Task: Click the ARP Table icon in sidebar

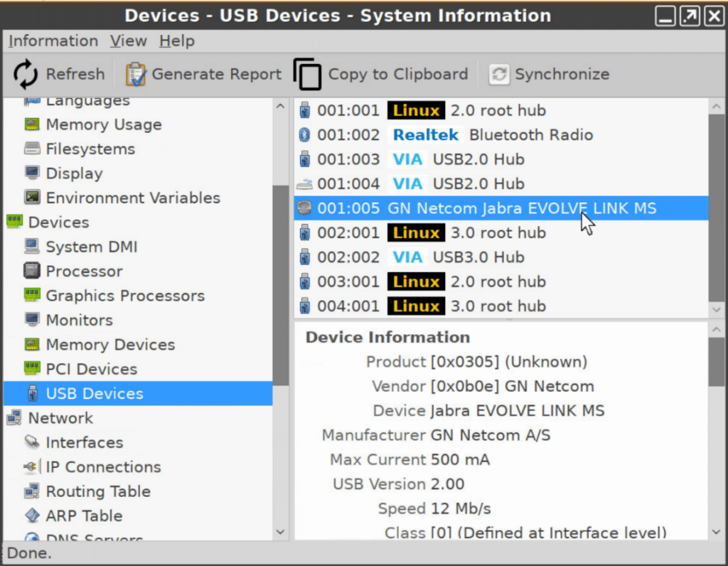Action: 32,515
